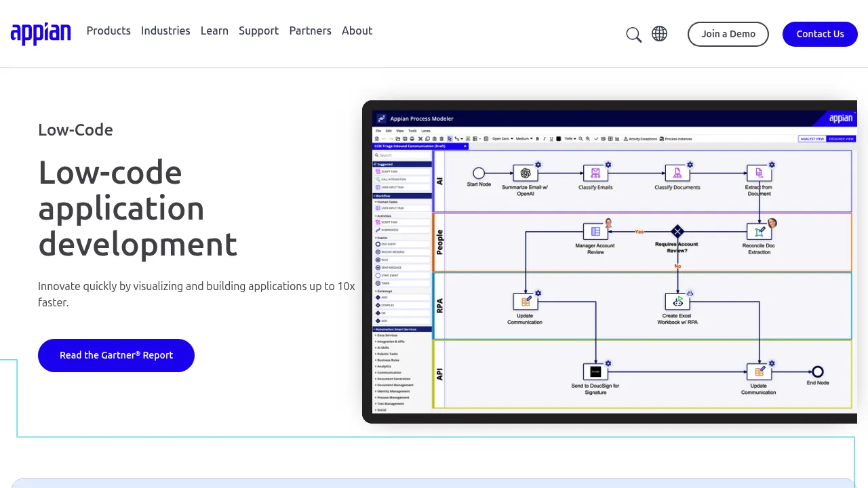Click the Process Instances toolbar item
Image resolution: width=868 pixels, height=488 pixels.
click(x=675, y=139)
